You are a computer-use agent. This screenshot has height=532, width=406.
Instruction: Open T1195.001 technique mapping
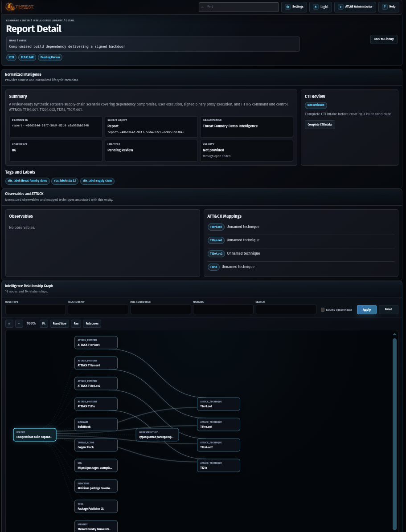pyautogui.click(x=216, y=240)
